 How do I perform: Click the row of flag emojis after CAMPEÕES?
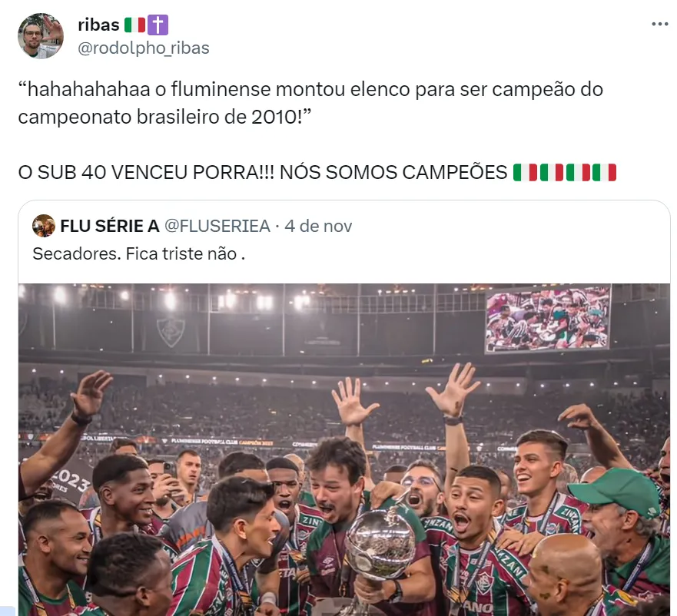[x=565, y=172]
